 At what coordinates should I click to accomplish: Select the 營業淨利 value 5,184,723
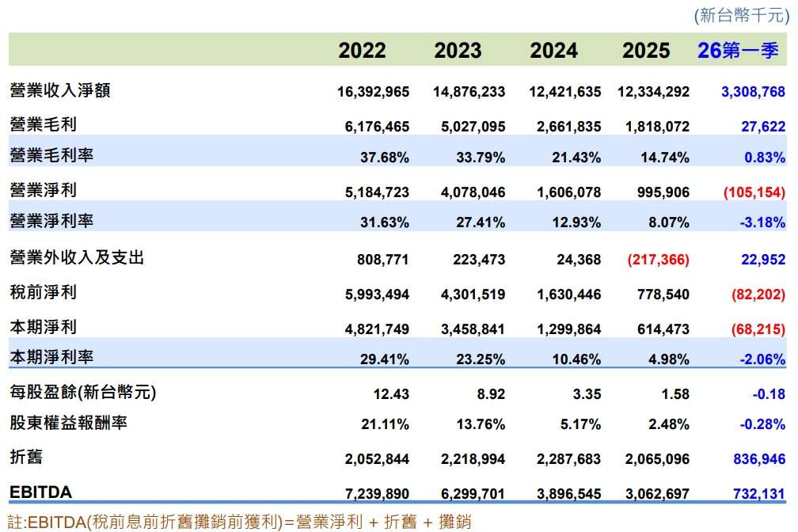click(377, 192)
